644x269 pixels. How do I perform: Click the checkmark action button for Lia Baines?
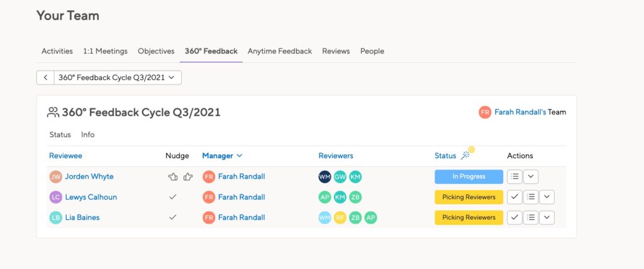(514, 217)
